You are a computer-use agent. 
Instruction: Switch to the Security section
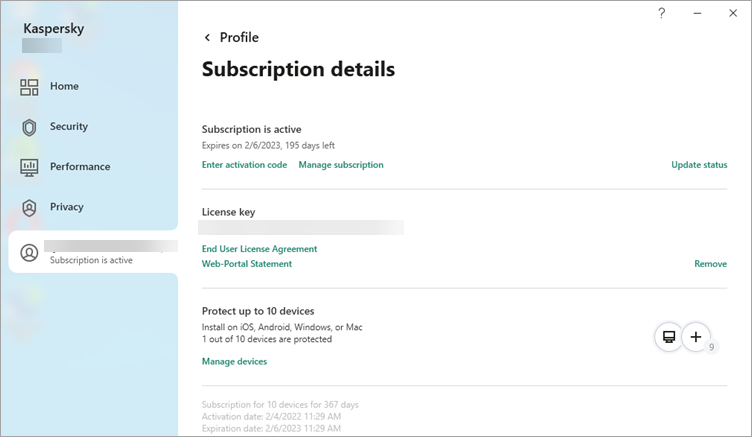[69, 127]
